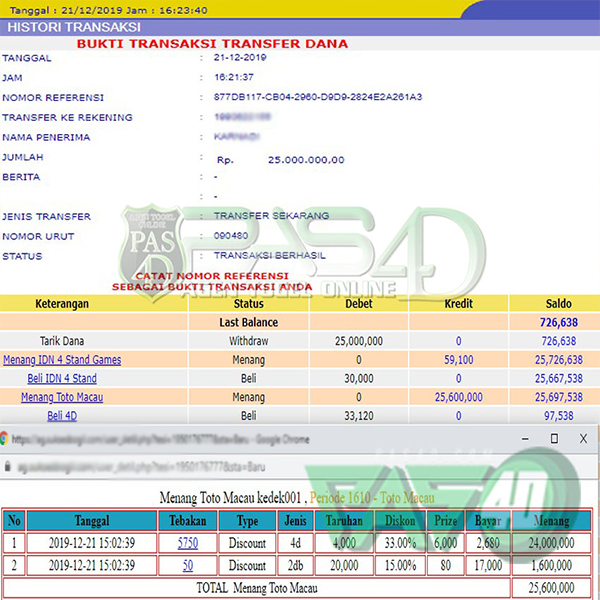Image resolution: width=600 pixels, height=600 pixels.
Task: Click menang amount 1,600,000
Action: pyautogui.click(x=551, y=566)
